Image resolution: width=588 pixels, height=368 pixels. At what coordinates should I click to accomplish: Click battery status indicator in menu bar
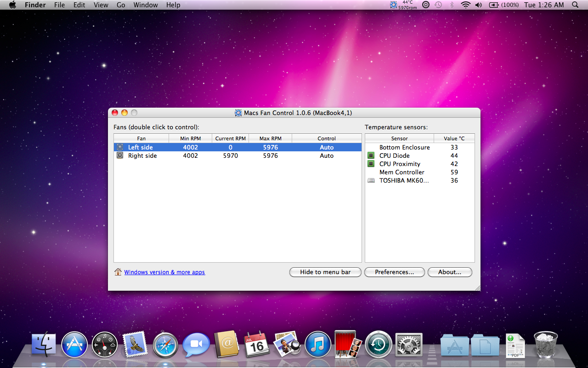[504, 5]
